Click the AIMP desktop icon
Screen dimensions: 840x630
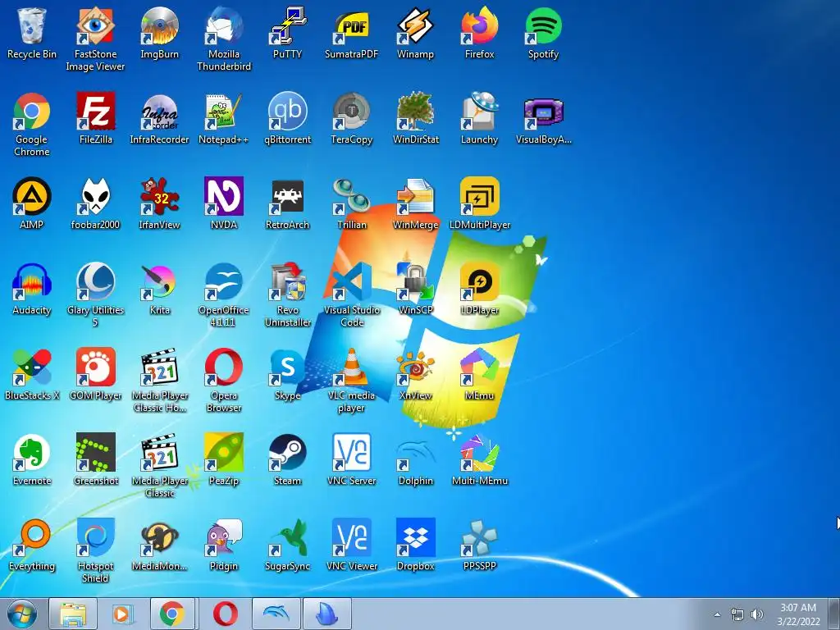tap(32, 197)
